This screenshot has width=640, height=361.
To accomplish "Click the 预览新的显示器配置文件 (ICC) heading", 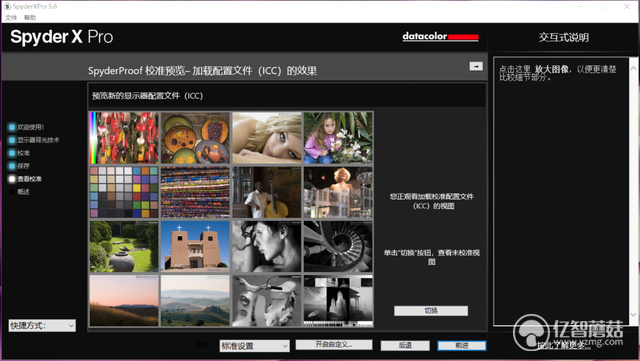I will click(147, 96).
